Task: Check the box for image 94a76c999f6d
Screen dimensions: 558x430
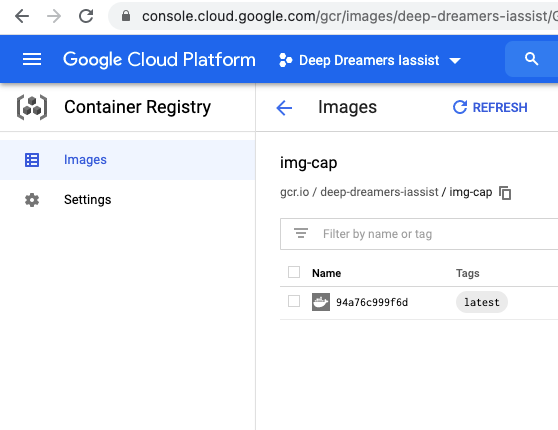Action: coord(294,301)
